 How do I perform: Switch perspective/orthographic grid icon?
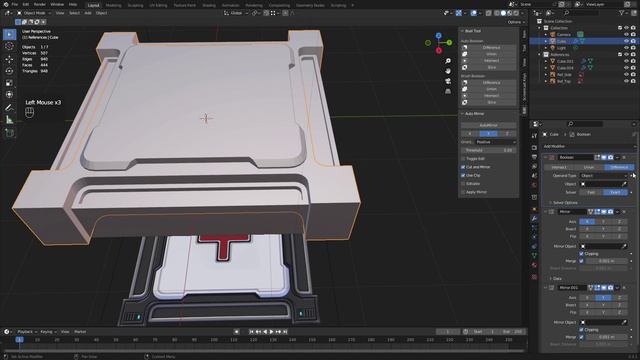[448, 91]
